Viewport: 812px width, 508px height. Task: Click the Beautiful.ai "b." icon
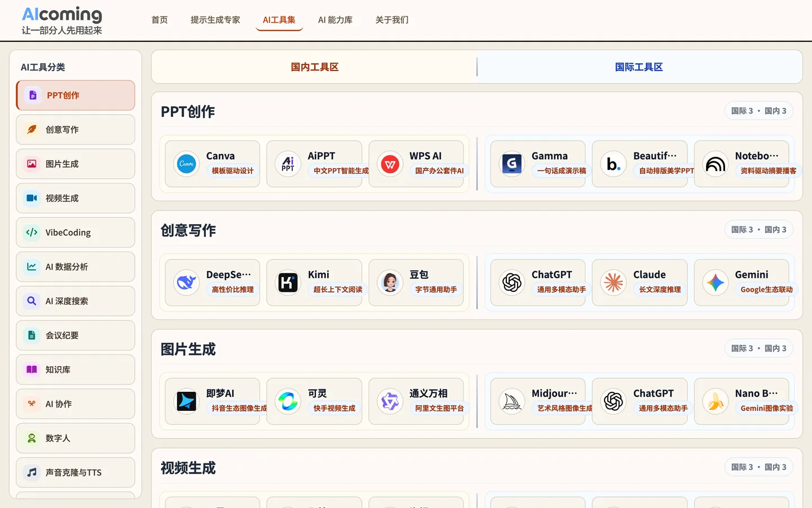pyautogui.click(x=614, y=164)
